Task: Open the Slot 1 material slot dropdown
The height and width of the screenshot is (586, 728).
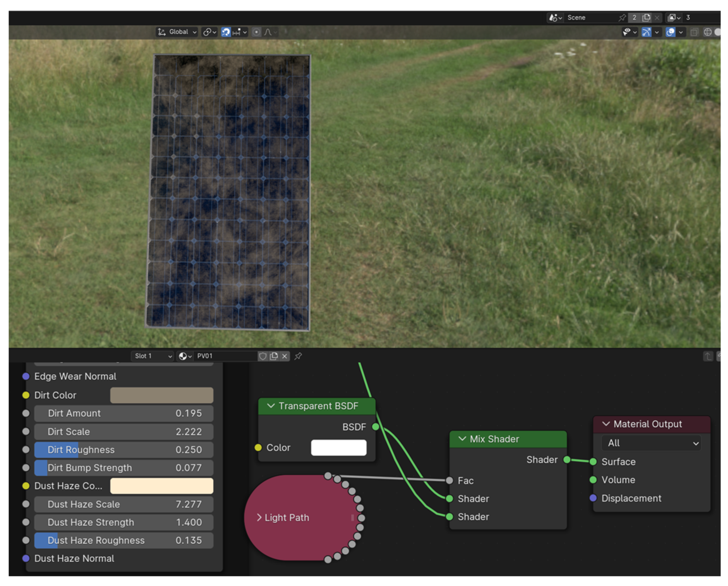Action: (152, 356)
